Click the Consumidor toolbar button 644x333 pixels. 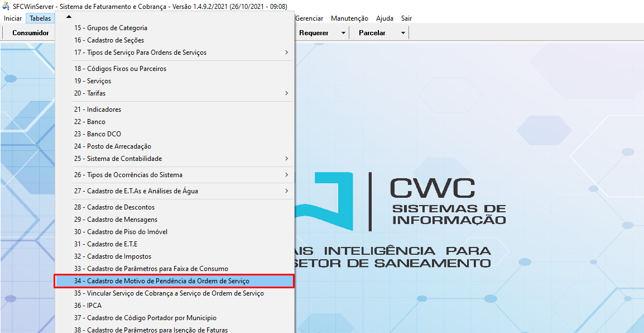[x=31, y=33]
